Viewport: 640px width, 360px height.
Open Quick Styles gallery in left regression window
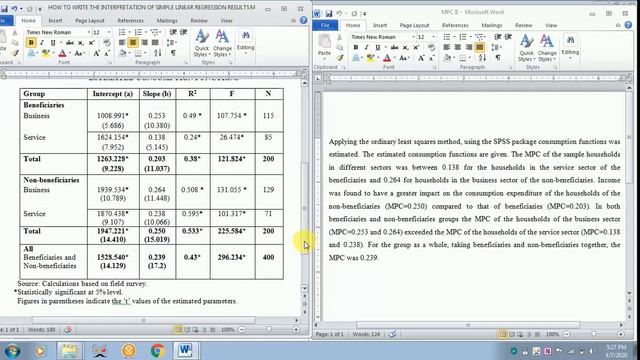click(x=202, y=43)
